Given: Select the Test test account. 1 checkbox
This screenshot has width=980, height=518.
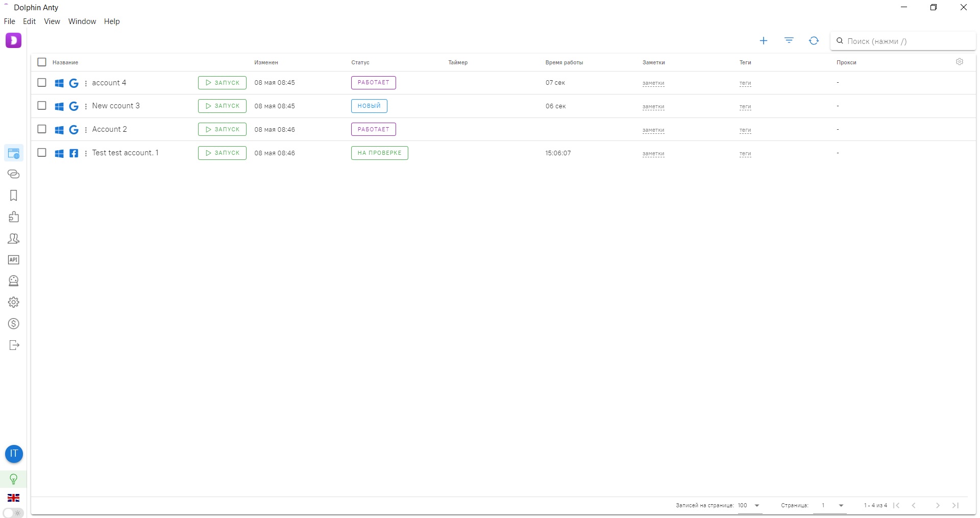Looking at the screenshot, I should pos(42,153).
